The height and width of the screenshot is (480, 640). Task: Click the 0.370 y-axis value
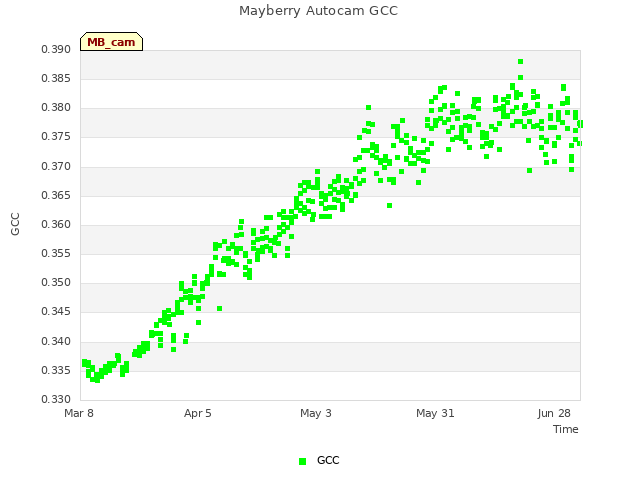point(56,167)
